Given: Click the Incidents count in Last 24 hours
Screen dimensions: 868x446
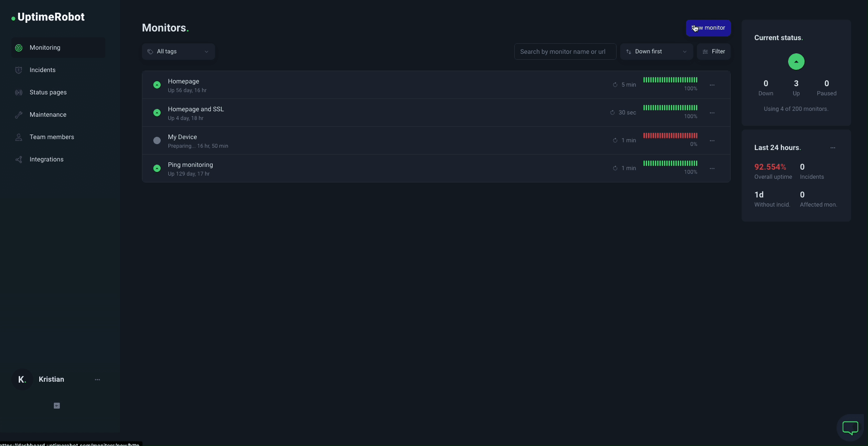Looking at the screenshot, I should 802,167.
